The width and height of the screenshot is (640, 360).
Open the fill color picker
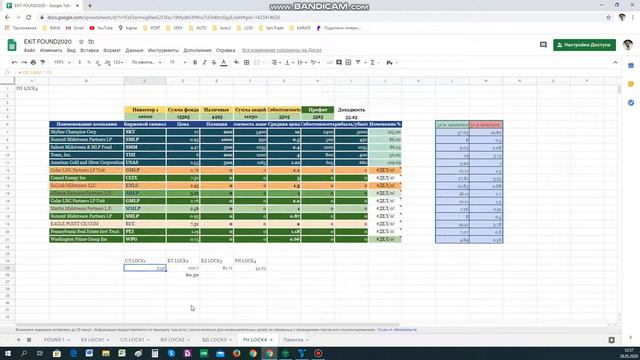click(x=236, y=62)
